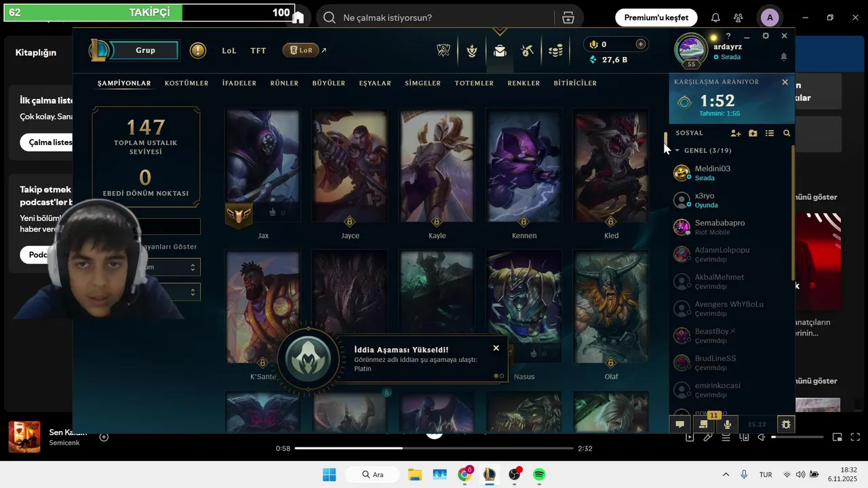The height and width of the screenshot is (488, 868).
Task: Click the add friend icon in Sosyal
Action: point(736,134)
